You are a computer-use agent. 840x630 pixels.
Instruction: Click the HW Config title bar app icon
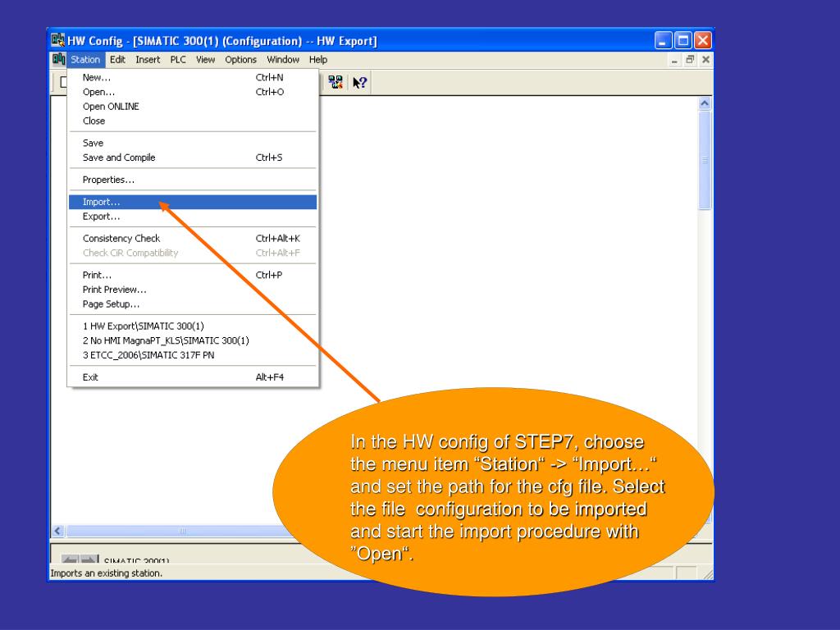(x=58, y=40)
